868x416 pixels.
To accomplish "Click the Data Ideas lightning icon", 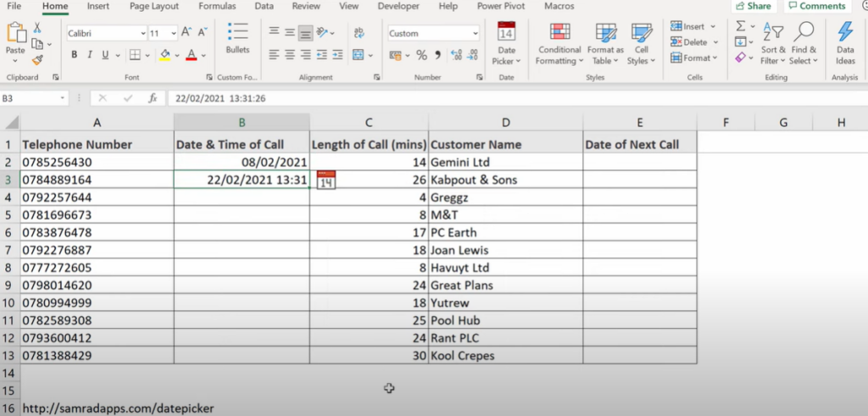I will point(845,43).
